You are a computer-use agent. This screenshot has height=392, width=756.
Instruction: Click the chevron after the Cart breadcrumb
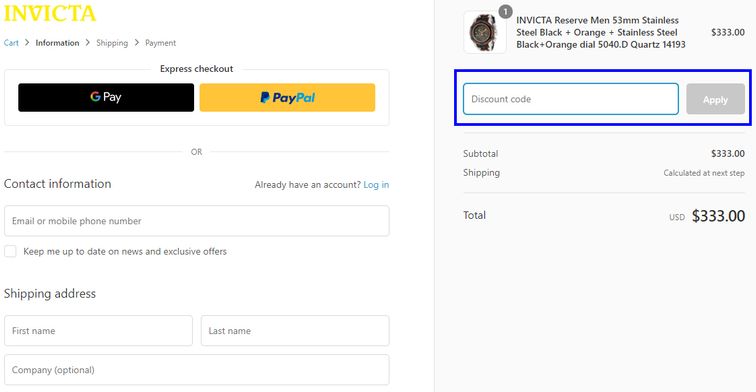27,42
